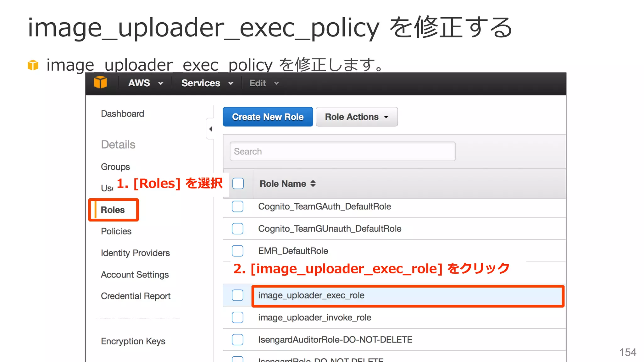
Task: Open the Cognito_TeamGAuth_DefaultRole role
Action: pos(325,206)
